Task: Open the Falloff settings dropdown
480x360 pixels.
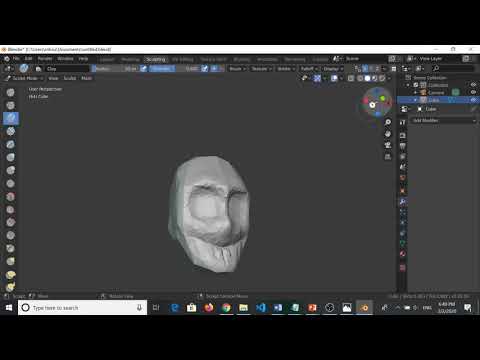Action: coord(309,69)
